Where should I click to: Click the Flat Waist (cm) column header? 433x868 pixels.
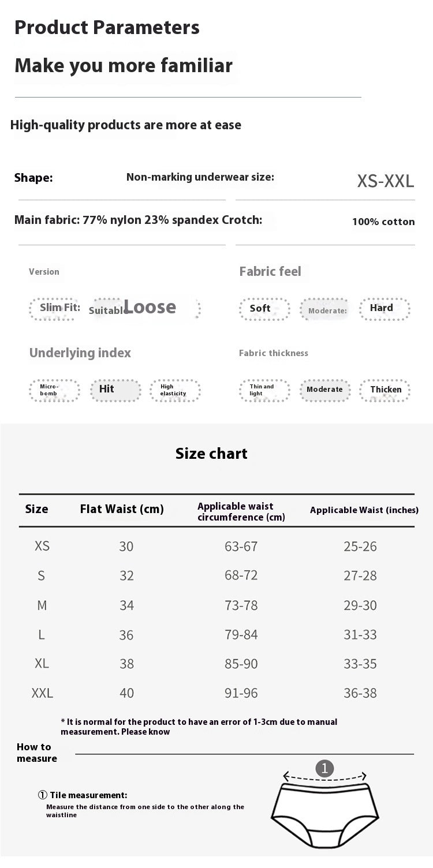pos(122,509)
